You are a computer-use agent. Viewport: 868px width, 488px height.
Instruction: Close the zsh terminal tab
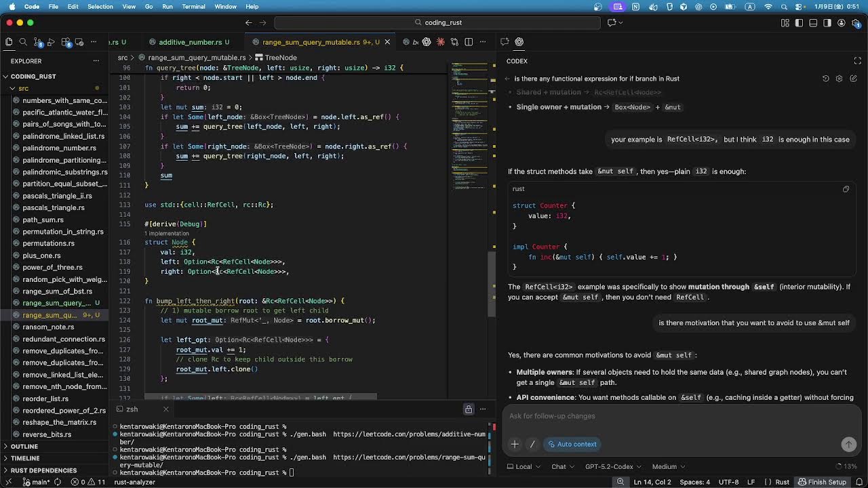(x=165, y=409)
